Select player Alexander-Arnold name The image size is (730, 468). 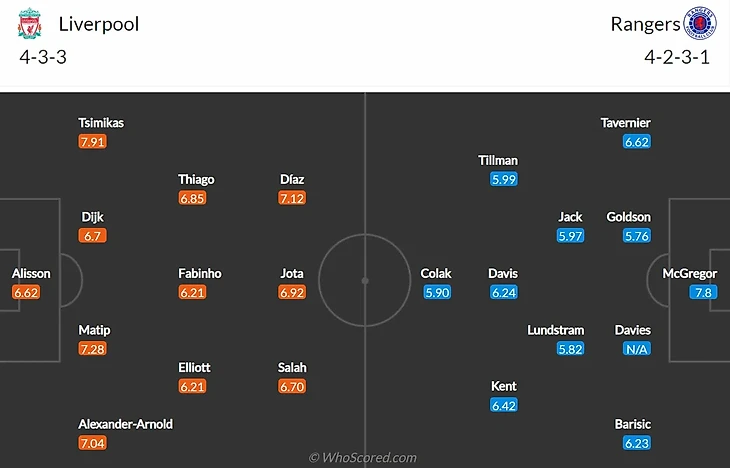[125, 424]
